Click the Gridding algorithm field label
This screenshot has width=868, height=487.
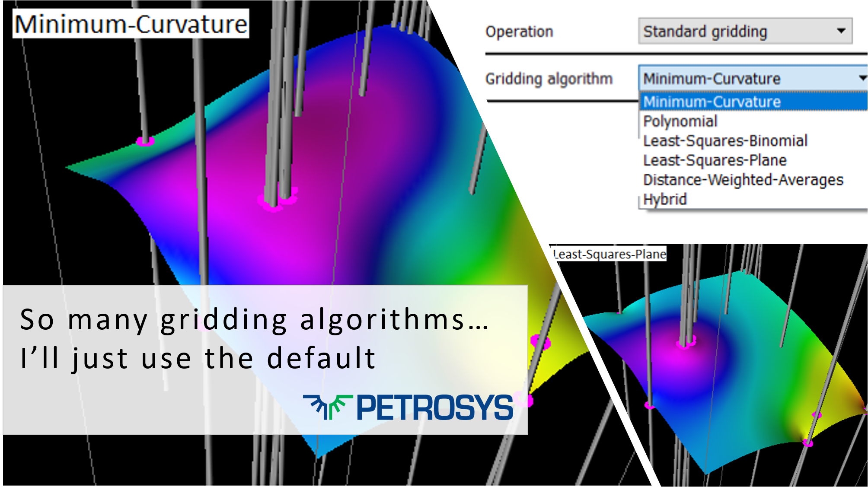pyautogui.click(x=549, y=79)
